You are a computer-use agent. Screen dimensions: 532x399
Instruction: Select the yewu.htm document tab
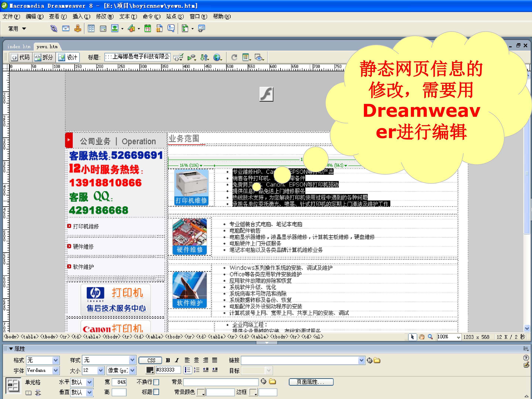click(x=47, y=47)
